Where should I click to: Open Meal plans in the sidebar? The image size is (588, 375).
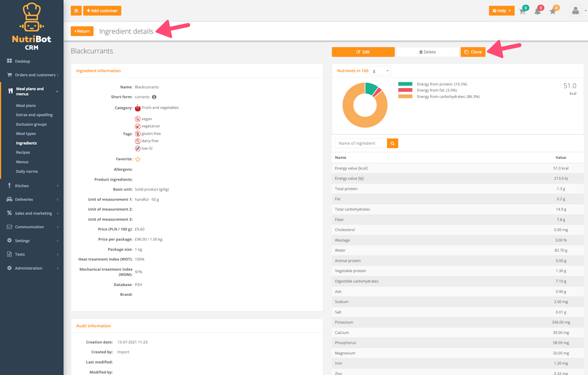[26, 106]
